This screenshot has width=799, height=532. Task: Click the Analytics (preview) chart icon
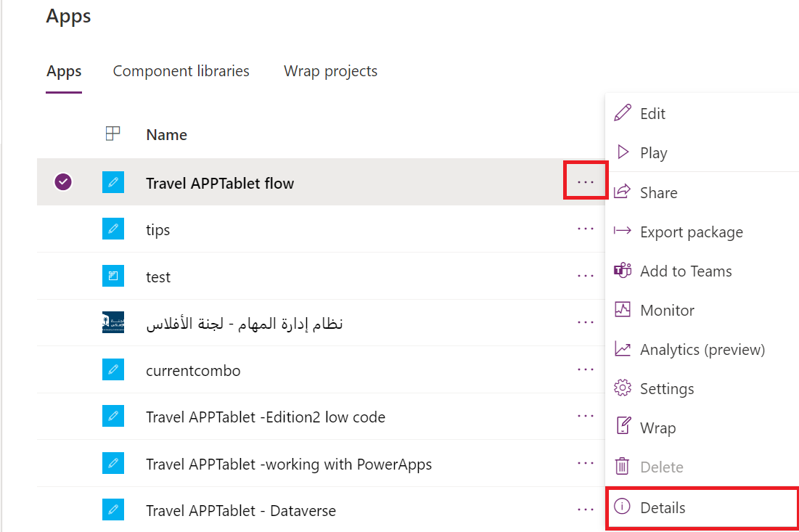click(623, 349)
